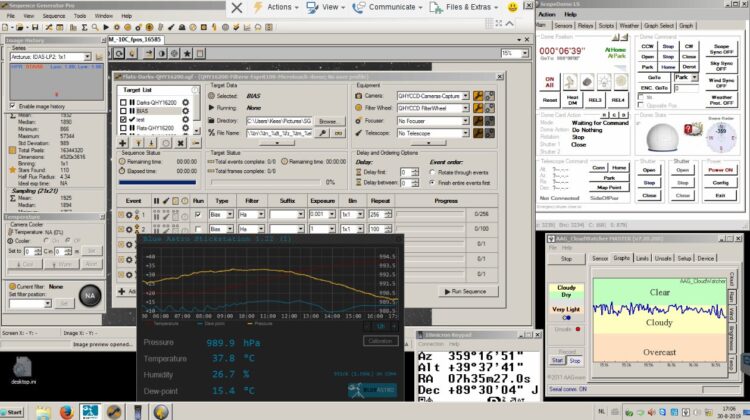The width and height of the screenshot is (750, 420).
Task: Click the Power ON button in ScopeDome
Action: 720,170
